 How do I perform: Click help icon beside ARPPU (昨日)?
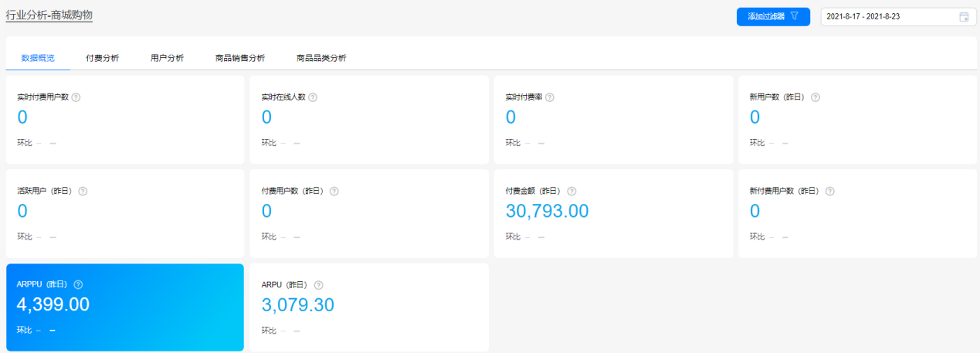[78, 284]
